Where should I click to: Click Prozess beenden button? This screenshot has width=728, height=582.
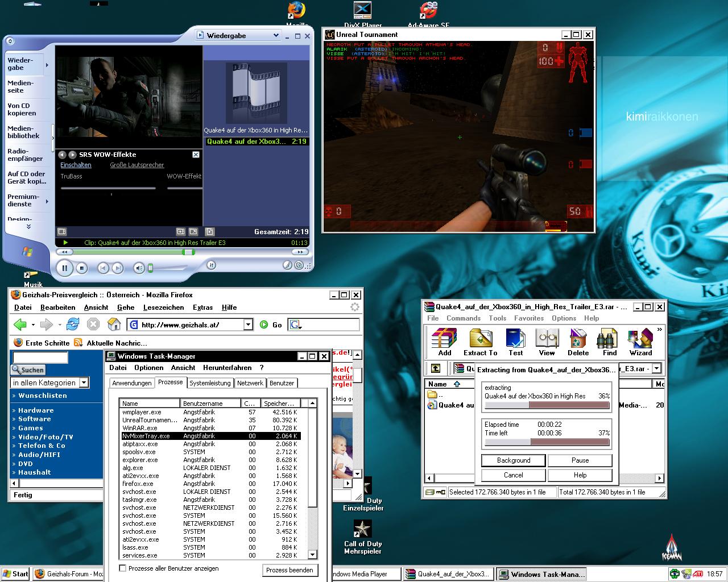[x=289, y=570]
